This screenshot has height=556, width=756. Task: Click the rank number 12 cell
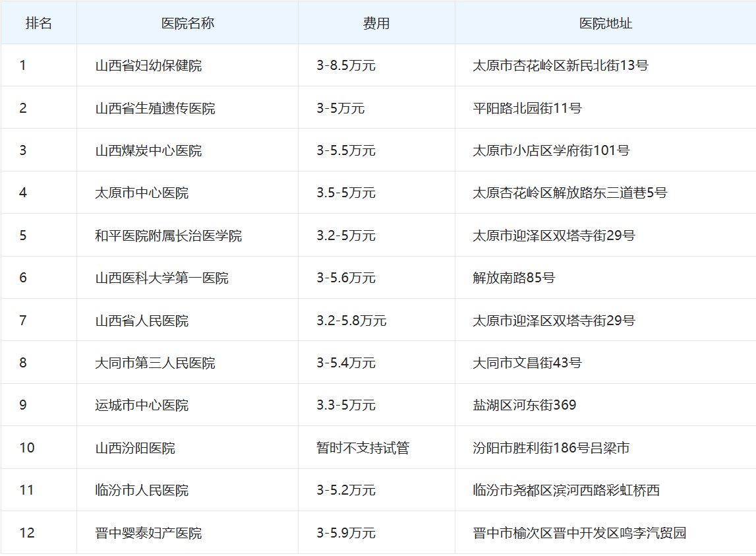pyautogui.click(x=27, y=533)
